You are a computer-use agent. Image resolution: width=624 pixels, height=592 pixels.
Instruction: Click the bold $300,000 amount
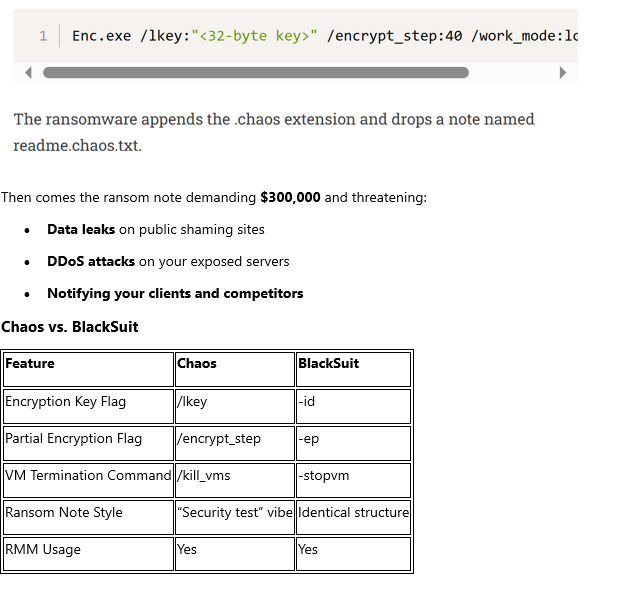[290, 197]
